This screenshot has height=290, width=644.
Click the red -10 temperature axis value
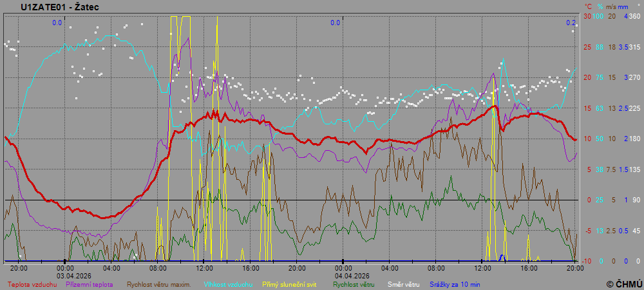587,261
